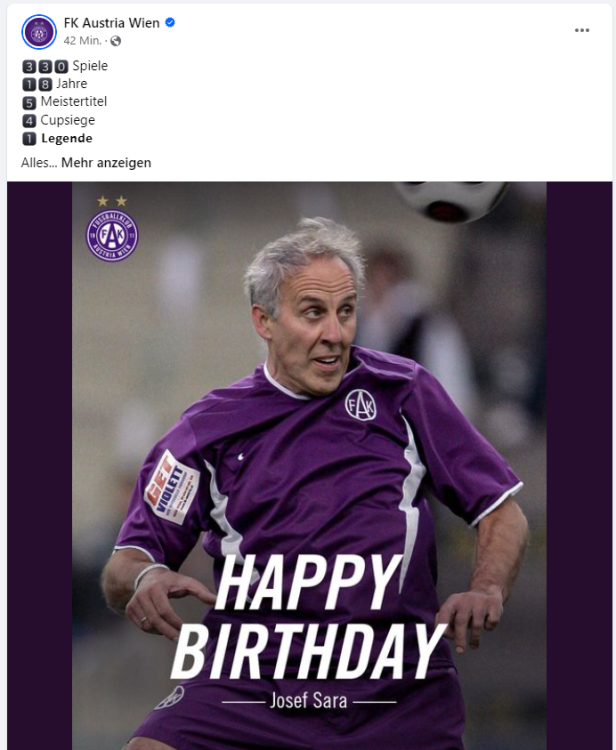The height and width of the screenshot is (750, 616).
Task: Click the 330 Spiele text line
Action: click(65, 66)
